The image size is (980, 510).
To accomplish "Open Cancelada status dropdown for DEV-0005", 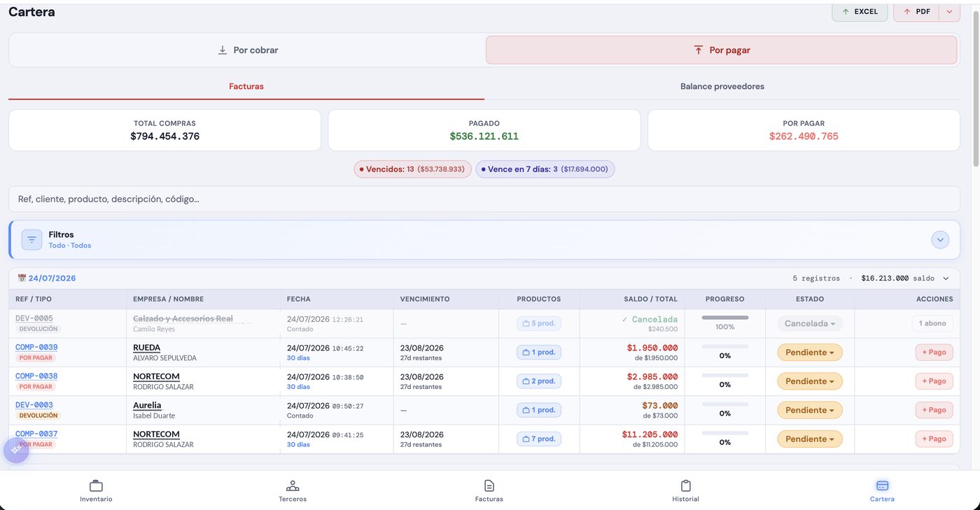I will pyautogui.click(x=810, y=324).
